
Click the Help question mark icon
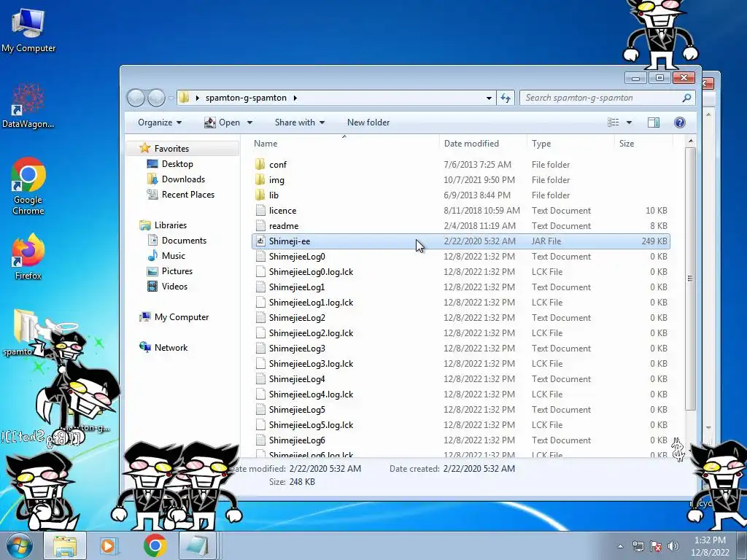679,122
